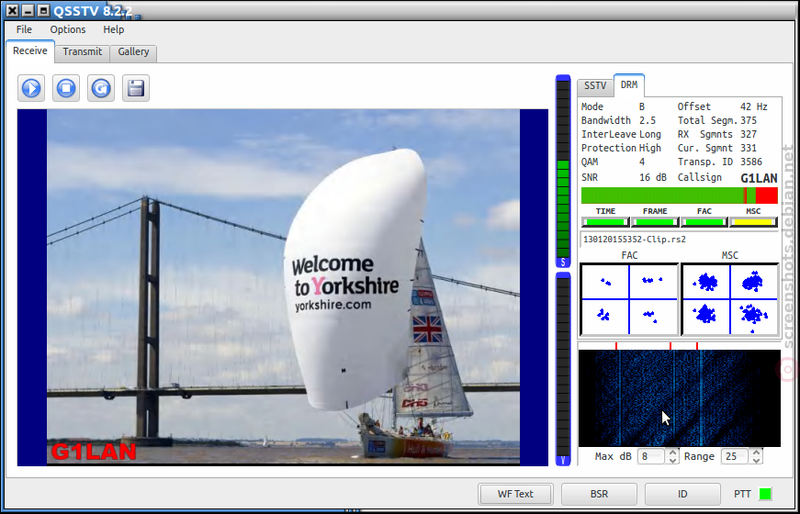The height and width of the screenshot is (514, 800).
Task: Switch to the Transmit tab
Action: [82, 52]
